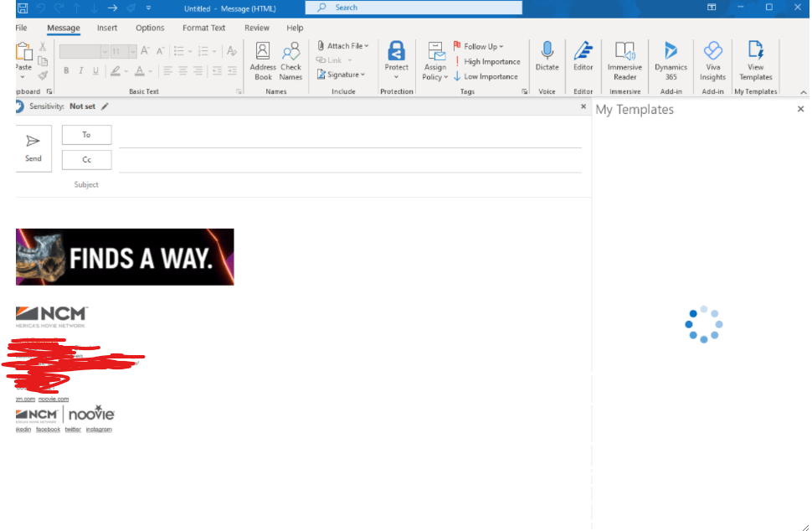Open the Basic Text dialog launcher

pyautogui.click(x=239, y=91)
